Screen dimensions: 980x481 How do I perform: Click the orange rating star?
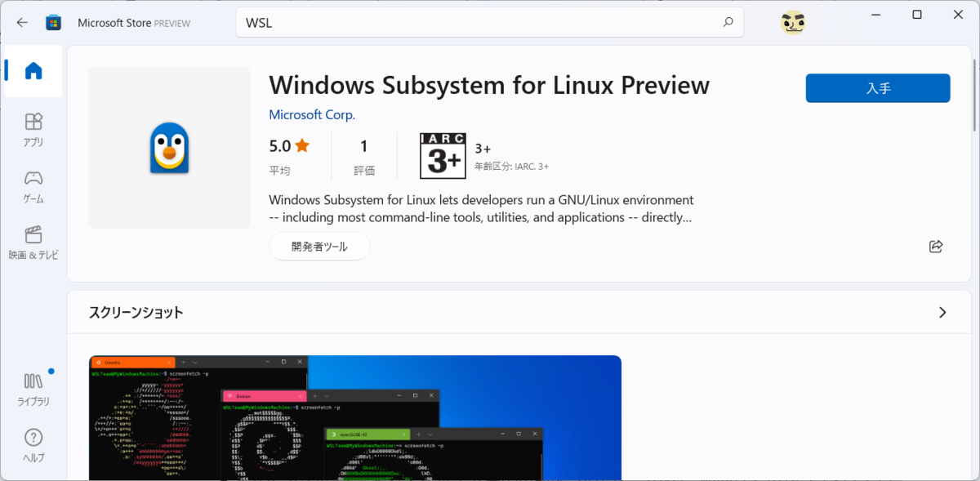point(302,146)
